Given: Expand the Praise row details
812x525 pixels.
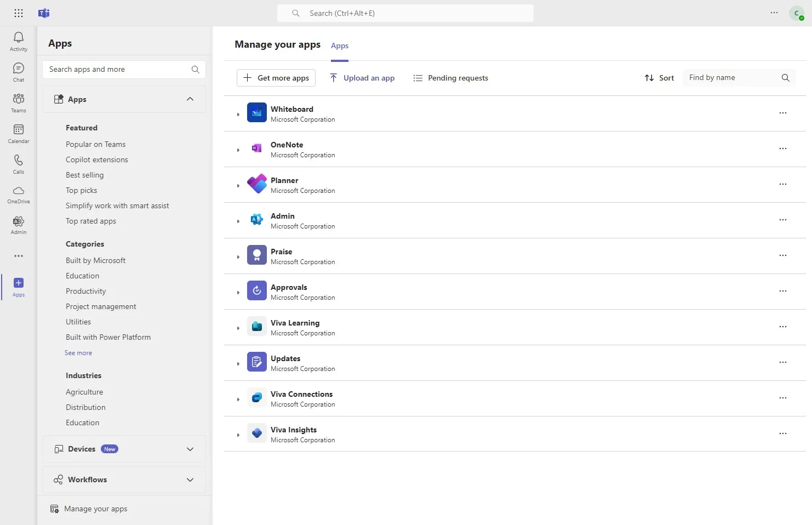Looking at the screenshot, I should [x=238, y=257].
